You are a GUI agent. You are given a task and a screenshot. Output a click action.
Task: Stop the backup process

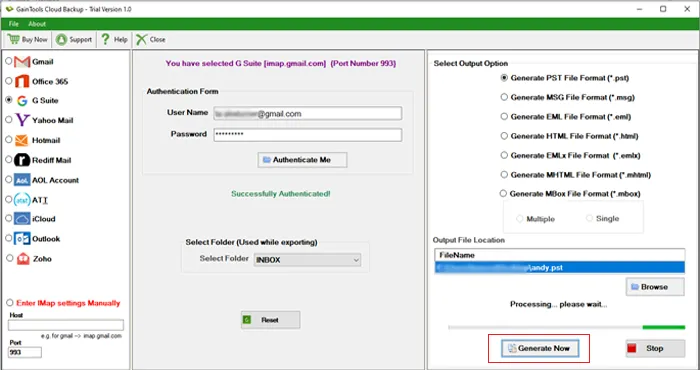coord(655,349)
